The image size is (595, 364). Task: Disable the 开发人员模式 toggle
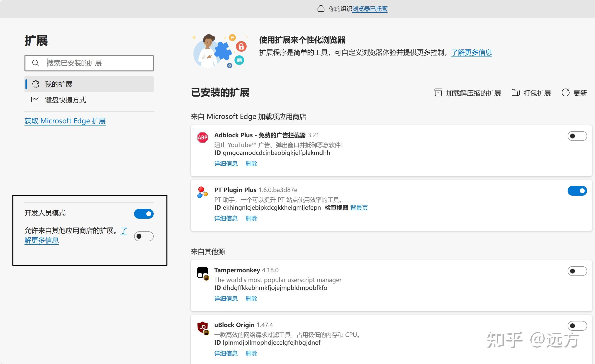click(x=144, y=214)
